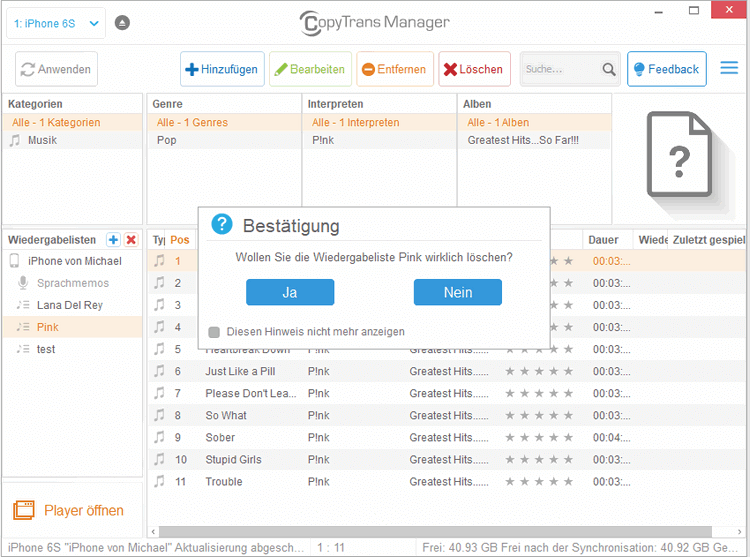Click the Anwenden sync button

click(x=56, y=69)
